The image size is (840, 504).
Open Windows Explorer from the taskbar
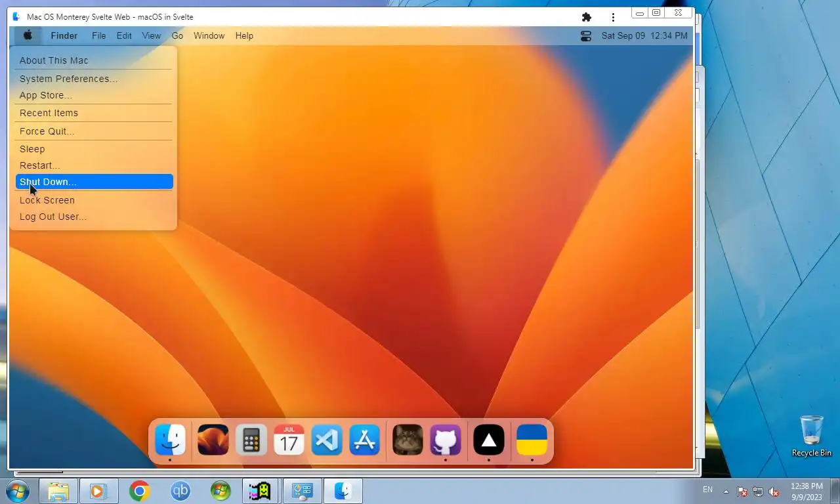[x=58, y=491]
